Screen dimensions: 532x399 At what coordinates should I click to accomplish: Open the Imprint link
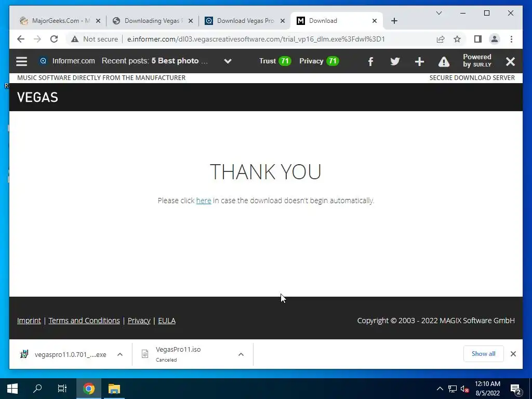coord(29,321)
